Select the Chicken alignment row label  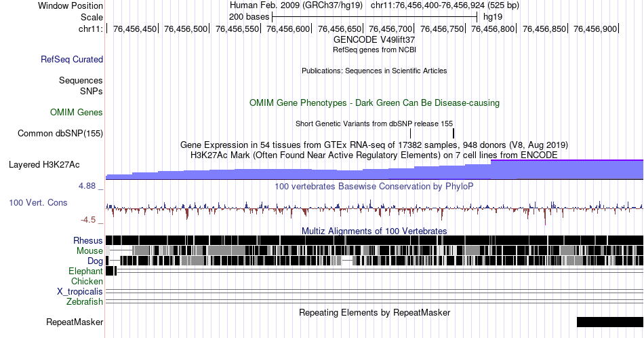click(87, 281)
